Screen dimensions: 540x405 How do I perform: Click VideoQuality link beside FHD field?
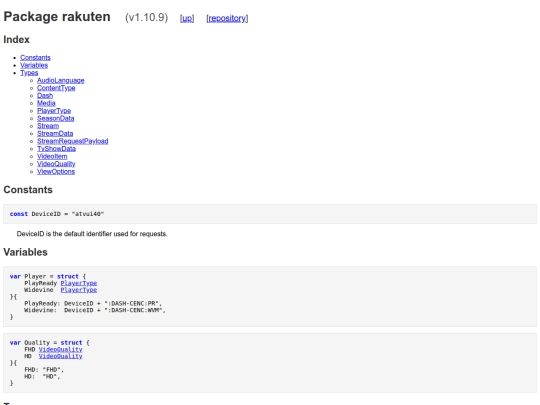tap(60, 349)
